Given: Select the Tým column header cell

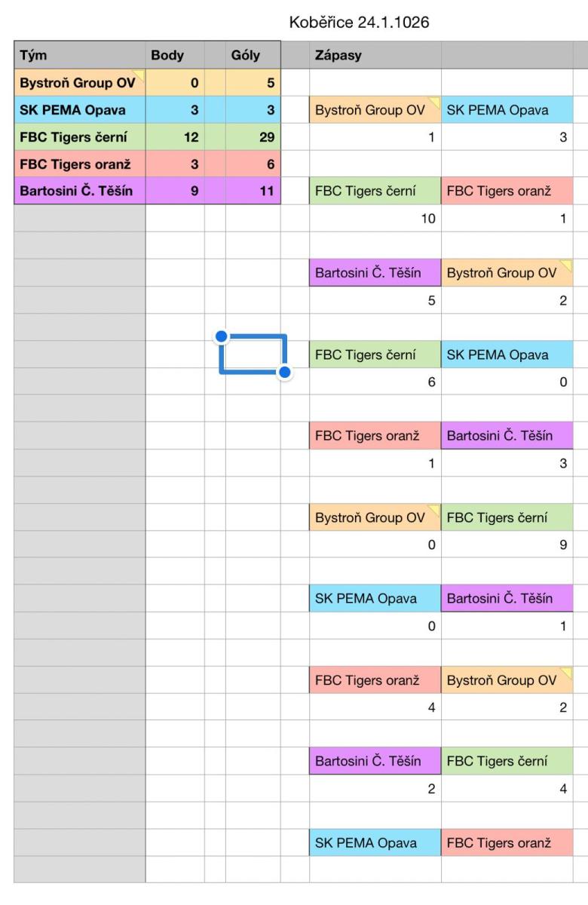Looking at the screenshot, I should (x=79, y=55).
